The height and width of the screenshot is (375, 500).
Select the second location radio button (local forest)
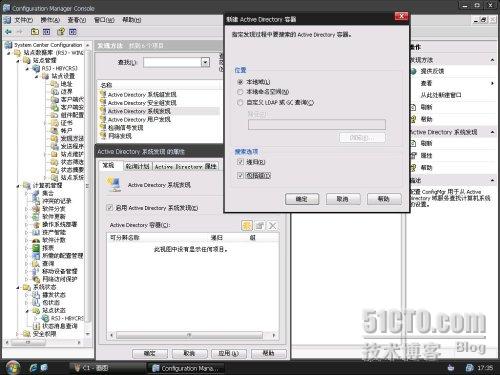[x=240, y=91]
